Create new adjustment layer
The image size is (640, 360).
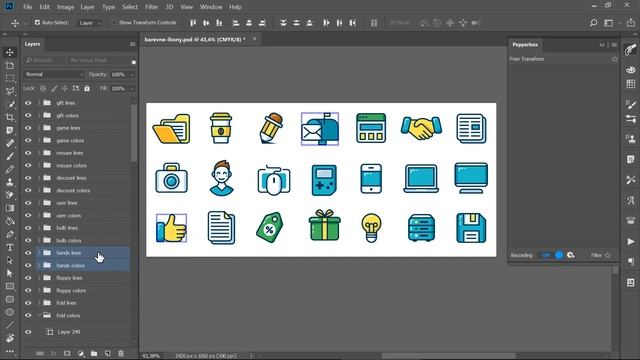81,353
